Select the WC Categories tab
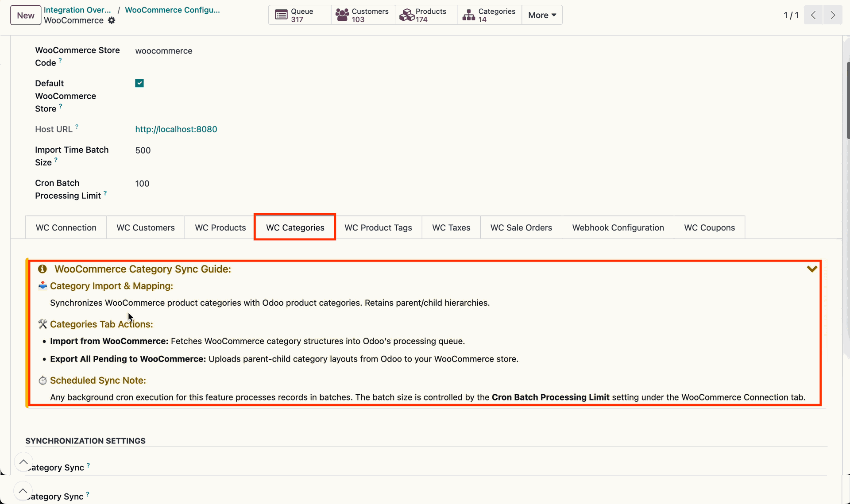Viewport: 850px width, 504px height. click(295, 227)
